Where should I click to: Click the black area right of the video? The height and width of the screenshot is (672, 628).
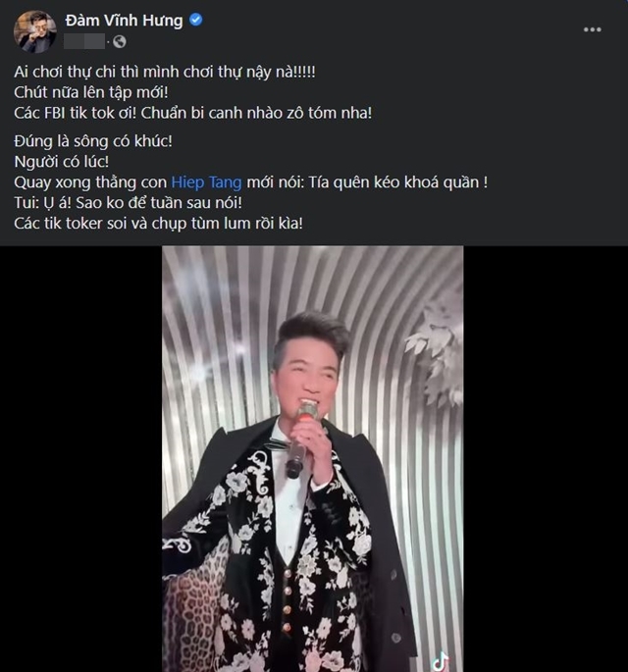tap(545, 458)
